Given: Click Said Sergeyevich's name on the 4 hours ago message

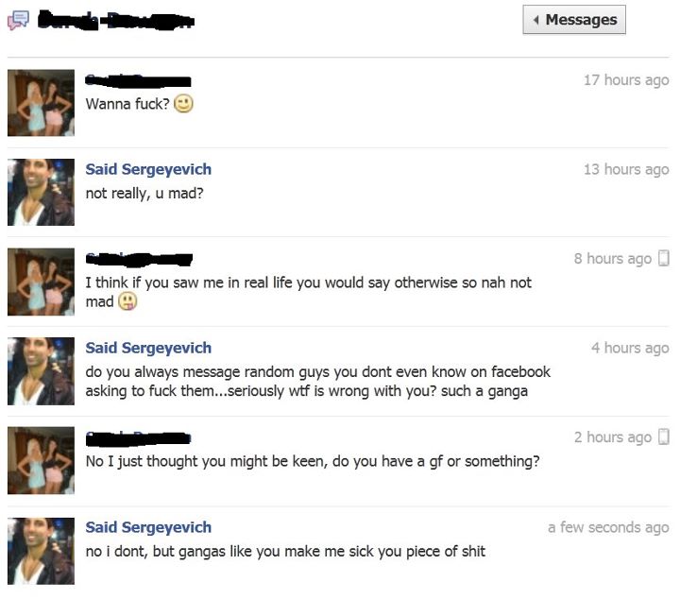Looking at the screenshot, I should [x=148, y=348].
